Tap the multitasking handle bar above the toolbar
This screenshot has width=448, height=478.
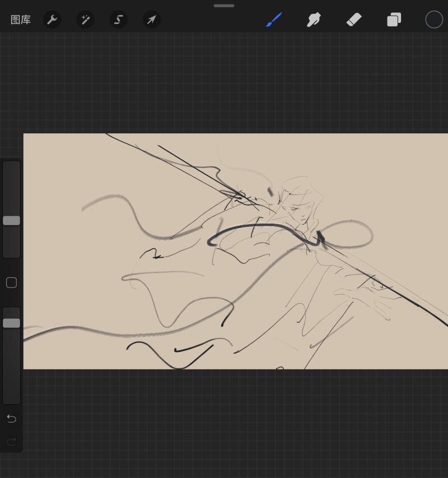click(x=224, y=6)
